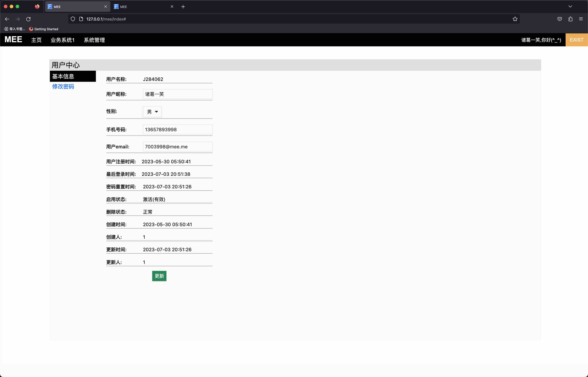Click the back navigation arrow
The width and height of the screenshot is (588, 377).
tap(7, 19)
